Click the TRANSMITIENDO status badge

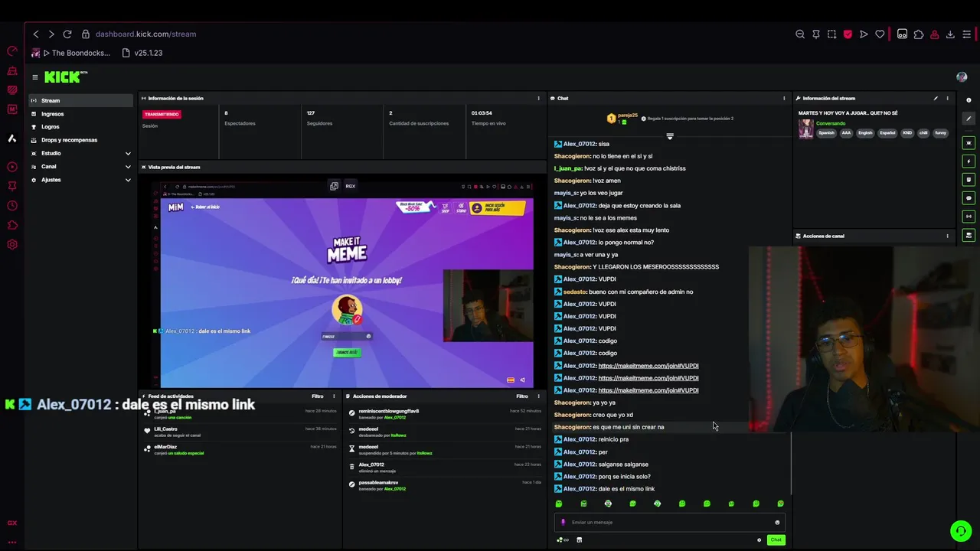[x=162, y=114]
